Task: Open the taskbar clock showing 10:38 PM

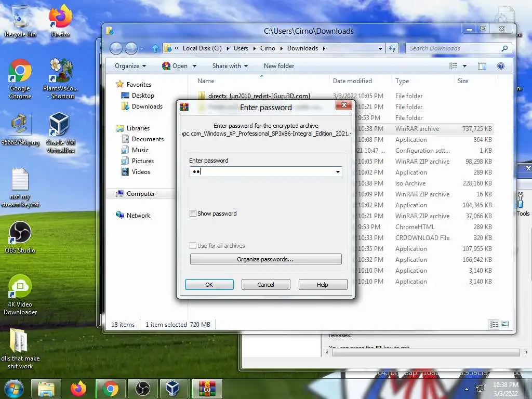Action: [x=506, y=389]
